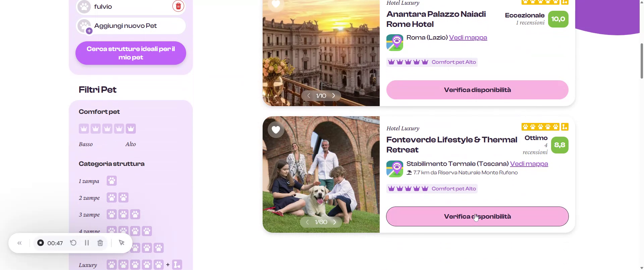Click '7.7 km da Riserva Naturale Monte Rufeno'

466,173
